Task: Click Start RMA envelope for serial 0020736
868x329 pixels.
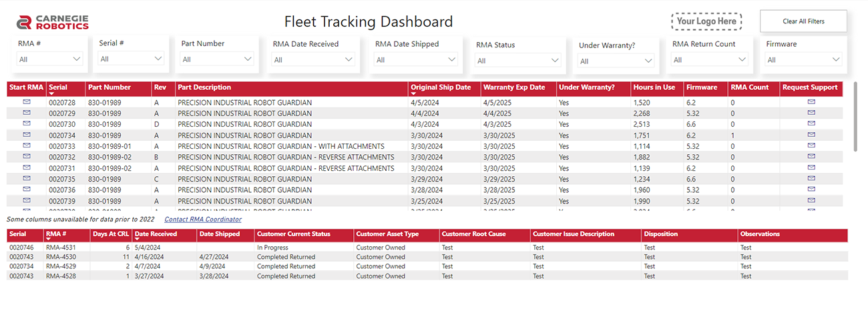Action: (27, 190)
